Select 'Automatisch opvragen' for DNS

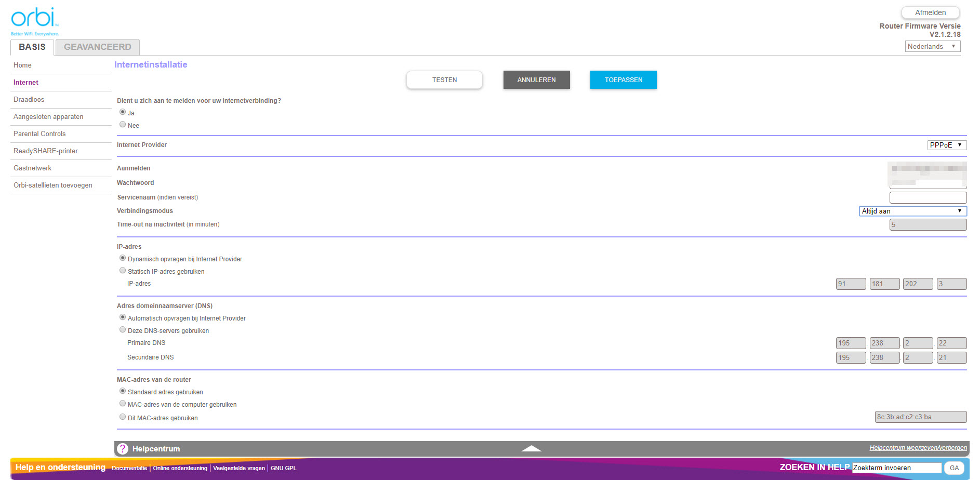click(123, 317)
